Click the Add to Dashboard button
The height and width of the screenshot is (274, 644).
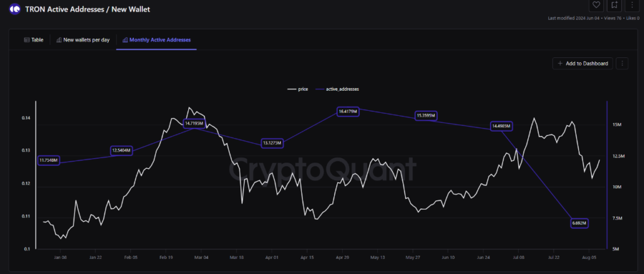click(583, 64)
